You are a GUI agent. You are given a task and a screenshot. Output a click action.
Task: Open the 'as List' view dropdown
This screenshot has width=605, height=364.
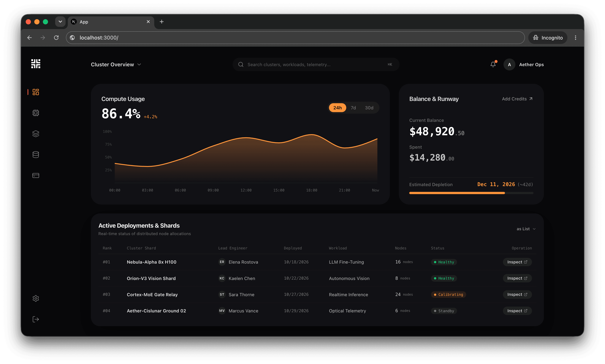(526, 229)
